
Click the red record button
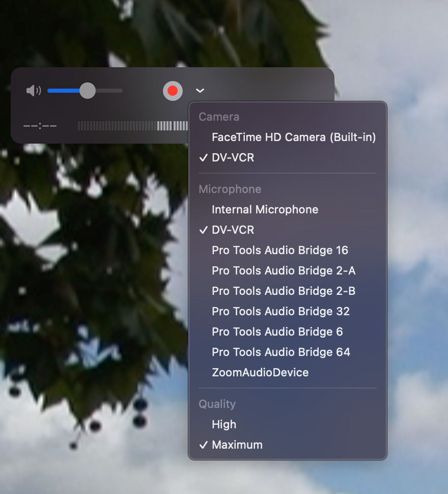[x=173, y=91]
